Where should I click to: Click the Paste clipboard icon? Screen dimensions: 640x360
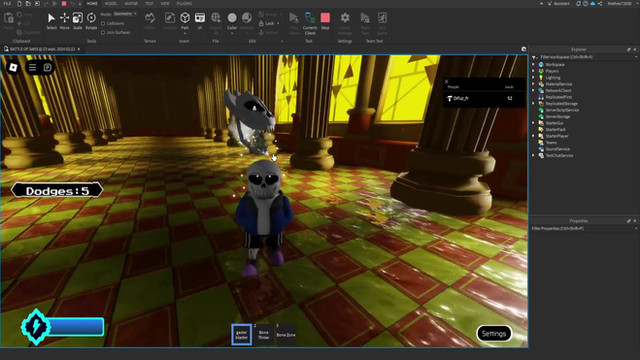click(9, 18)
